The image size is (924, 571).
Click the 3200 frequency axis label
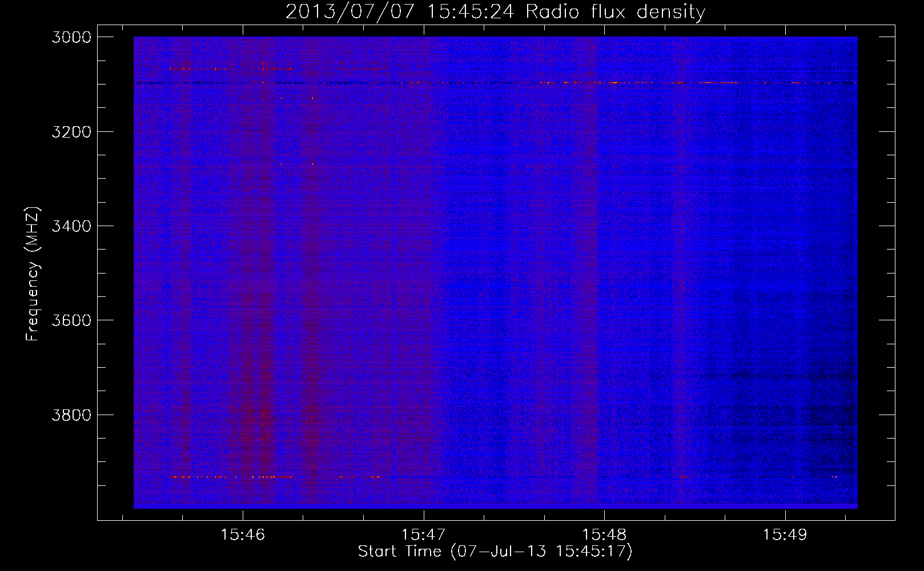point(71,132)
